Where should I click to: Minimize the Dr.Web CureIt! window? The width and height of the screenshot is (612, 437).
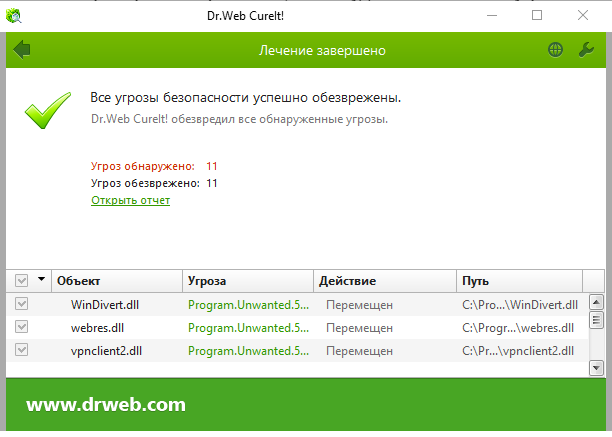[492, 16]
